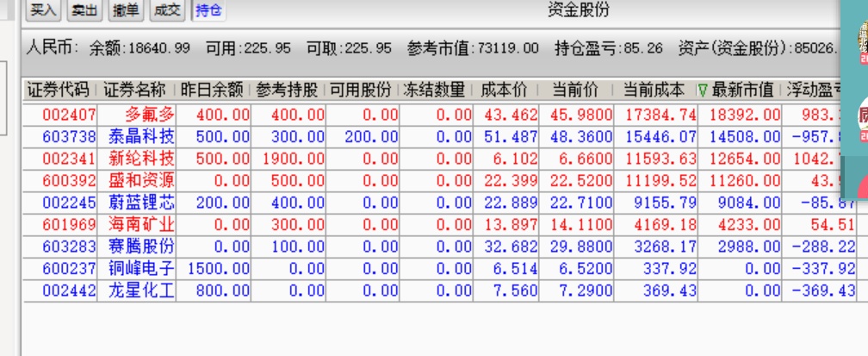Open the 买入 (Buy) tab

(44, 9)
